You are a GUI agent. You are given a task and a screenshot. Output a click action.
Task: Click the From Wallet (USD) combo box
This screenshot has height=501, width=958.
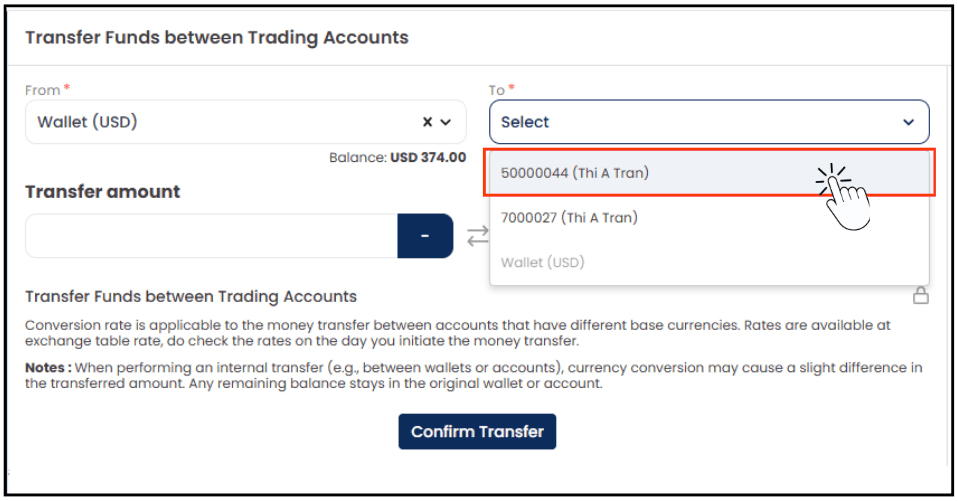pos(246,122)
